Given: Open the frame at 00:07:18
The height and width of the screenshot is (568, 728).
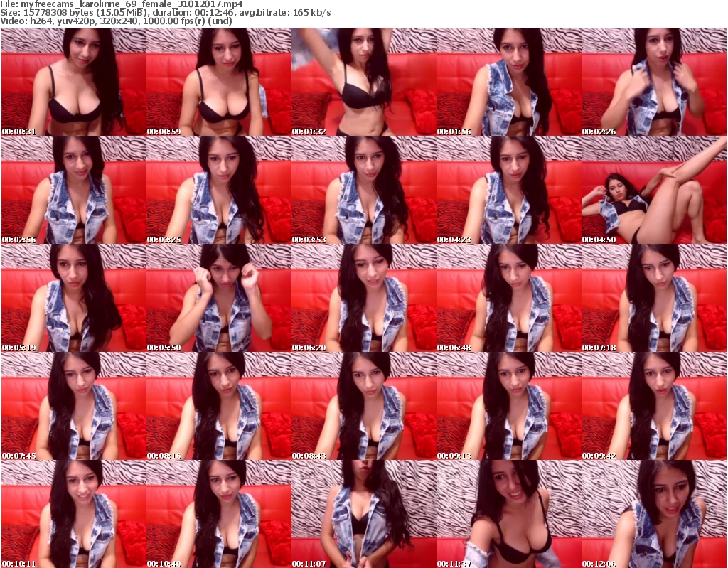Looking at the screenshot, I should [x=653, y=299].
